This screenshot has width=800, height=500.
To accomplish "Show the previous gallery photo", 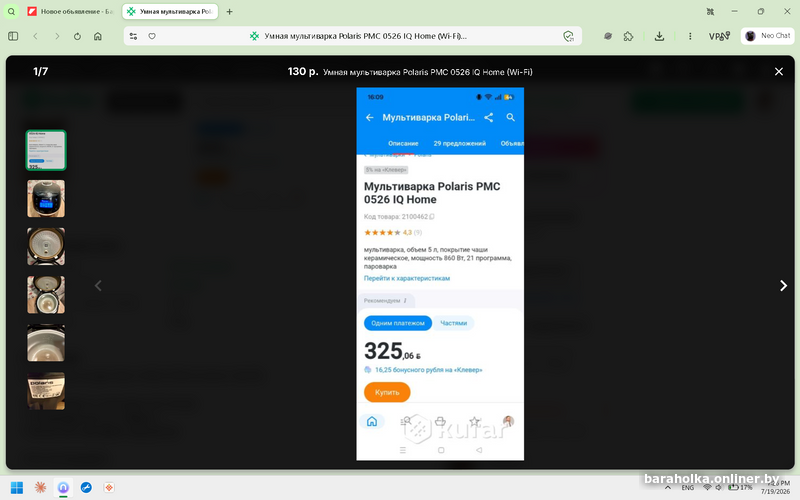I will 98,286.
